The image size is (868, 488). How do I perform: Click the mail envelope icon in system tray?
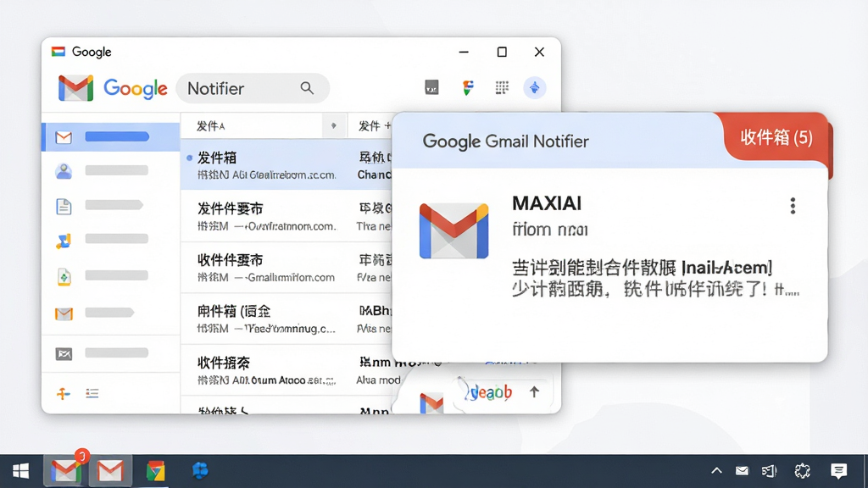(x=742, y=471)
